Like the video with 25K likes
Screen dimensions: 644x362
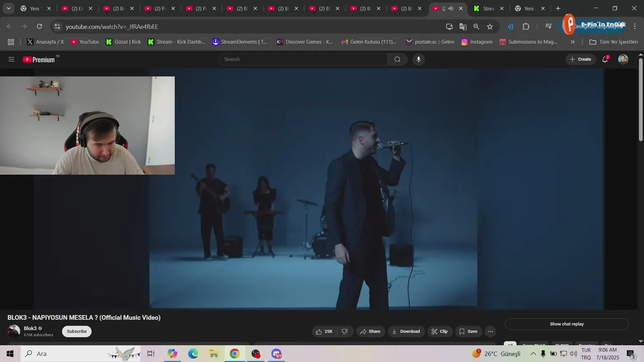[x=324, y=331]
